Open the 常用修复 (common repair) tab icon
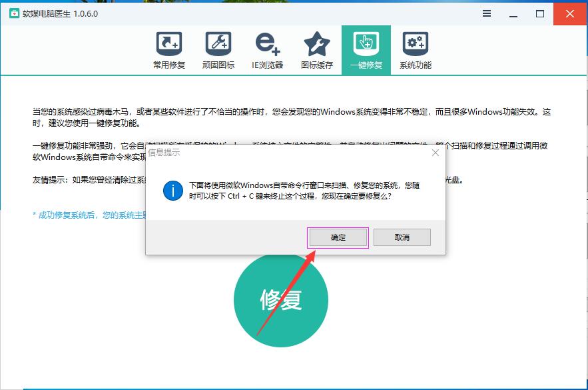Viewport: 588px width, 390px height. (x=168, y=50)
